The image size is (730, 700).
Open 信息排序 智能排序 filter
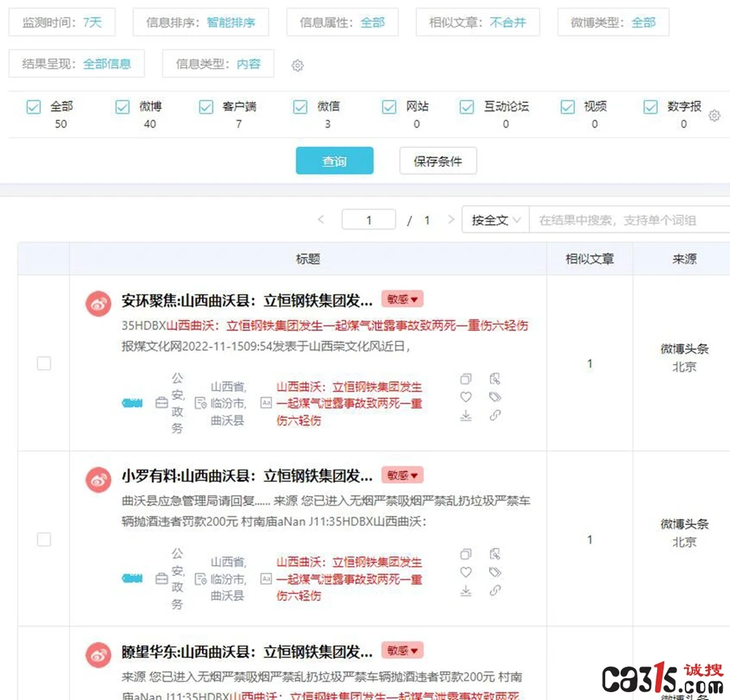pyautogui.click(x=200, y=22)
